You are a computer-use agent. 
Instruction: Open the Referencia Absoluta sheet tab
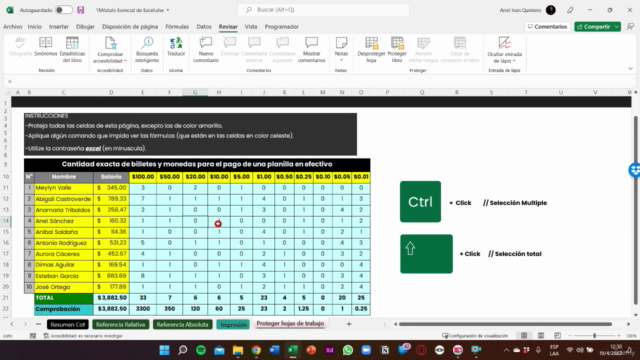pyautogui.click(x=182, y=324)
